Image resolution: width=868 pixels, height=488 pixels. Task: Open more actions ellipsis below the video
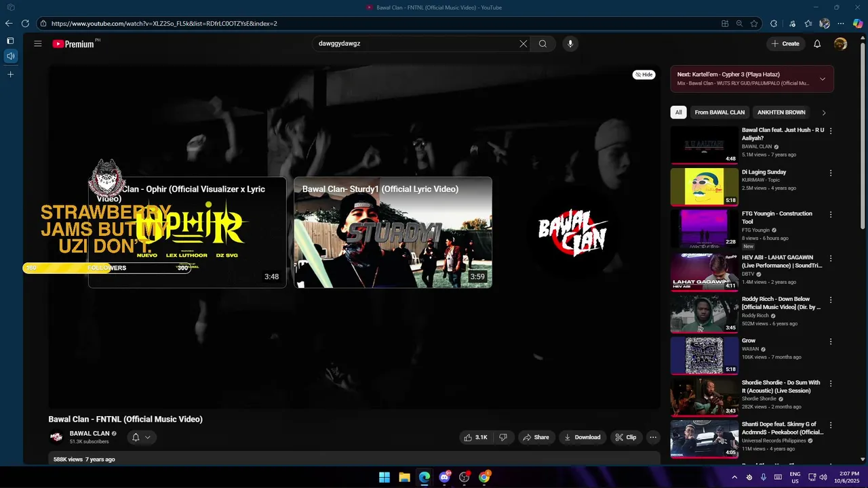click(653, 437)
